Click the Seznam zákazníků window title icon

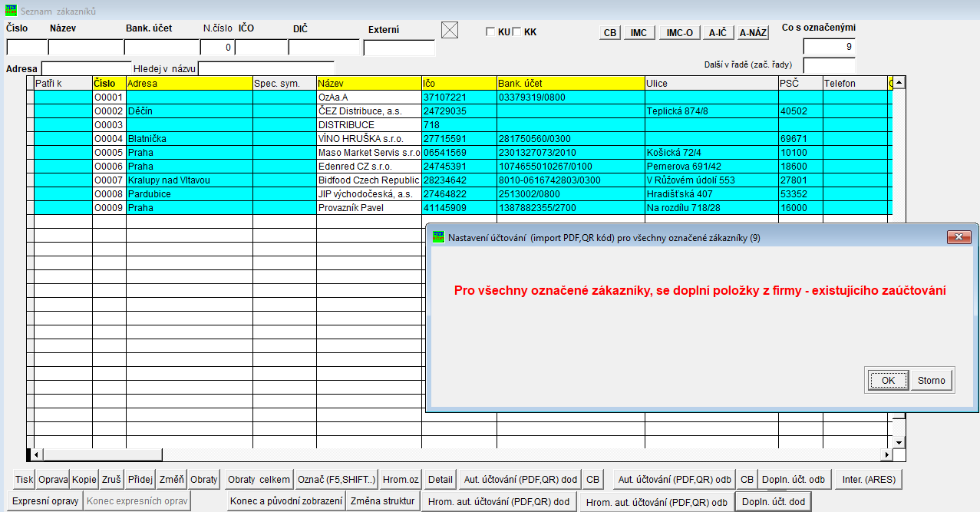click(12, 12)
